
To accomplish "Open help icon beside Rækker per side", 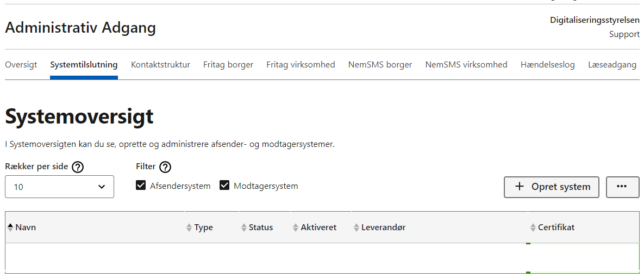I will pos(78,167).
